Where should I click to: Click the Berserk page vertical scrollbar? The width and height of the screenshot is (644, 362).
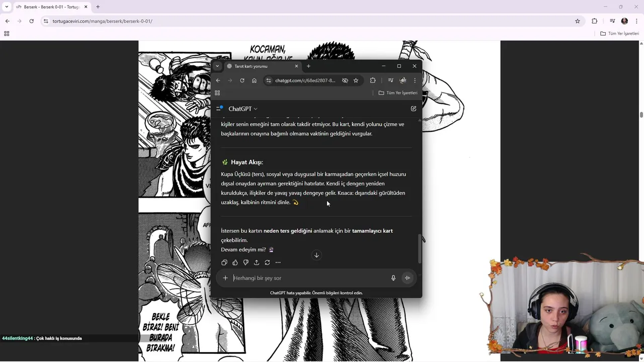pyautogui.click(x=641, y=115)
